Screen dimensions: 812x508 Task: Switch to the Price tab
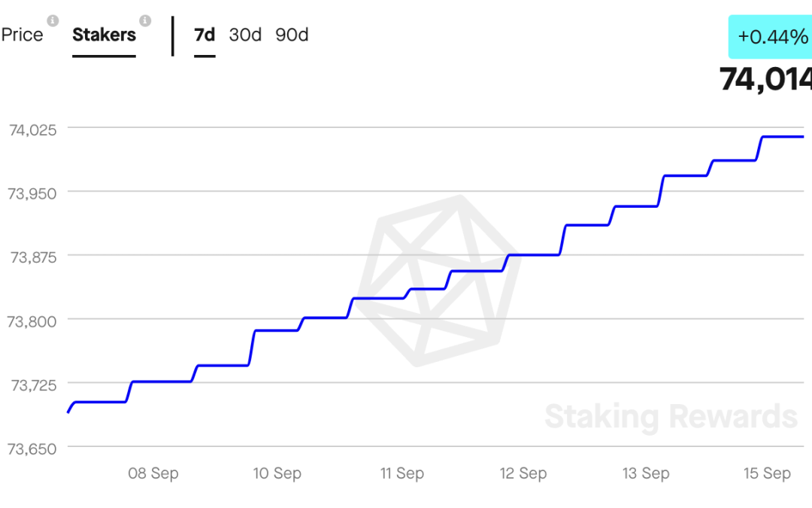click(23, 35)
